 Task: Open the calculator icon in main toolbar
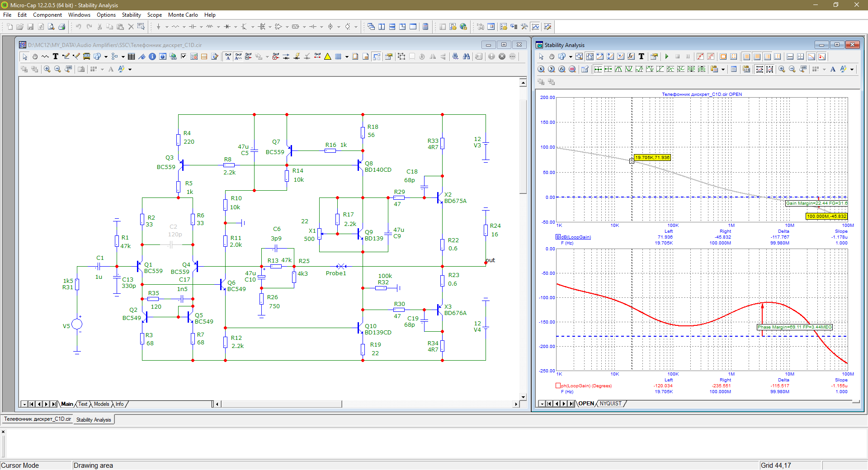coord(425,27)
